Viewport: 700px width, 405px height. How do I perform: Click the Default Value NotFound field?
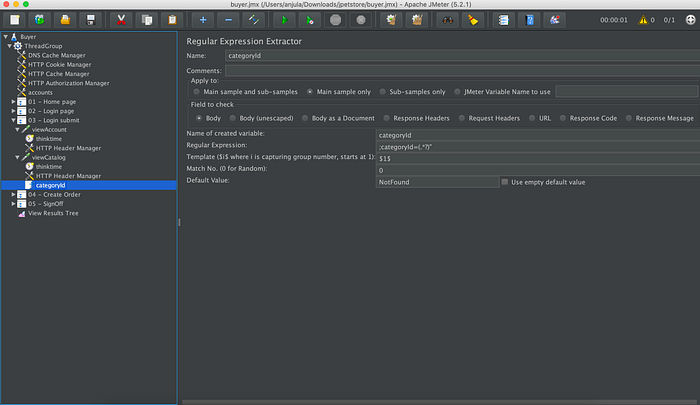pos(438,182)
